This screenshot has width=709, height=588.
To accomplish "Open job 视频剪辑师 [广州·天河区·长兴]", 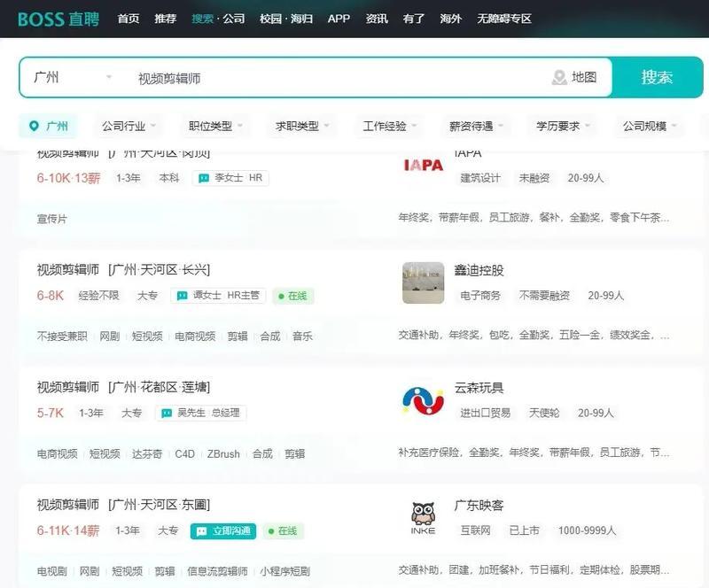I will tap(123, 270).
